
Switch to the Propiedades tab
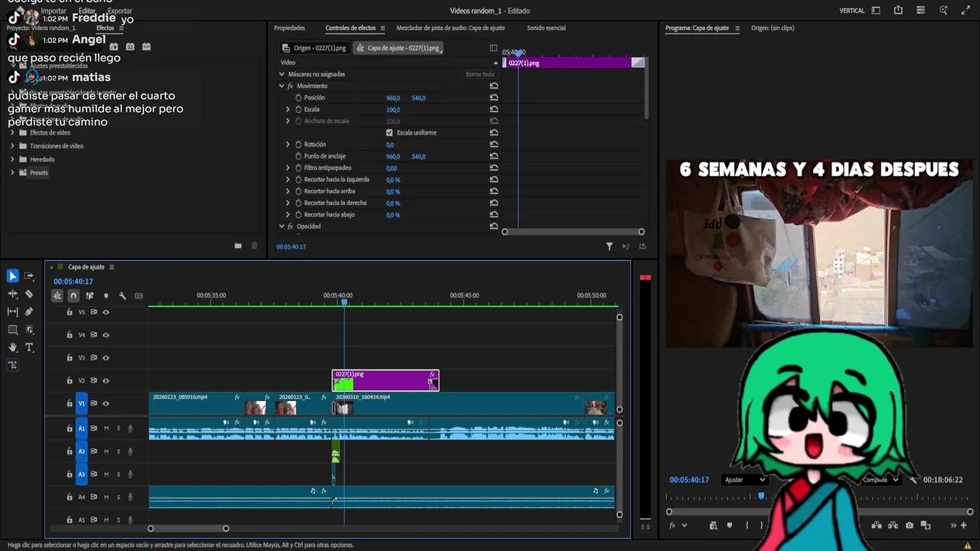289,28
